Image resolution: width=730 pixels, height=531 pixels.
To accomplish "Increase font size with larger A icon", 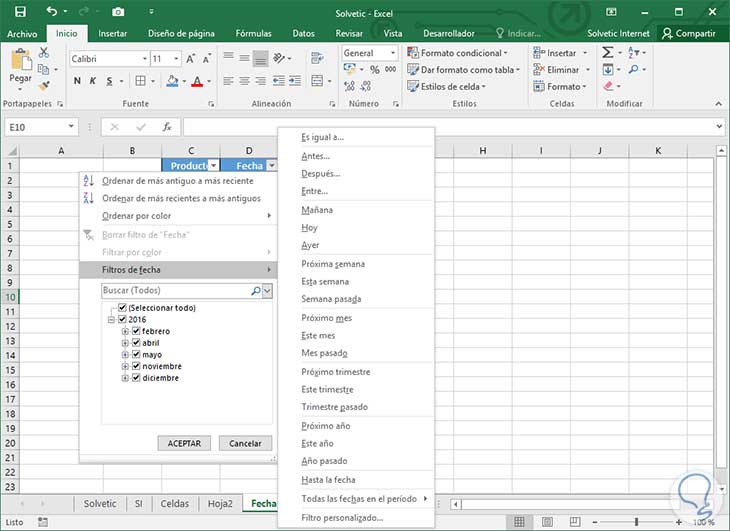I will [x=190, y=59].
